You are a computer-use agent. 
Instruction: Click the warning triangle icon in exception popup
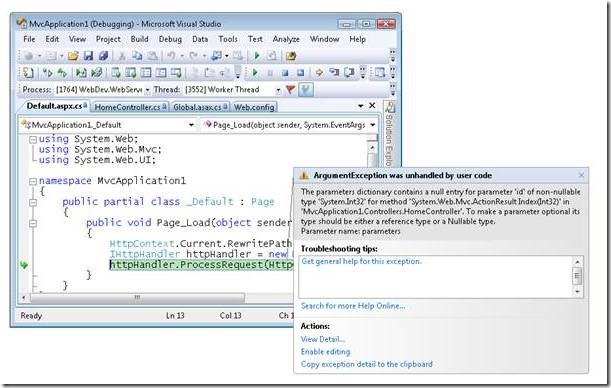304,176
